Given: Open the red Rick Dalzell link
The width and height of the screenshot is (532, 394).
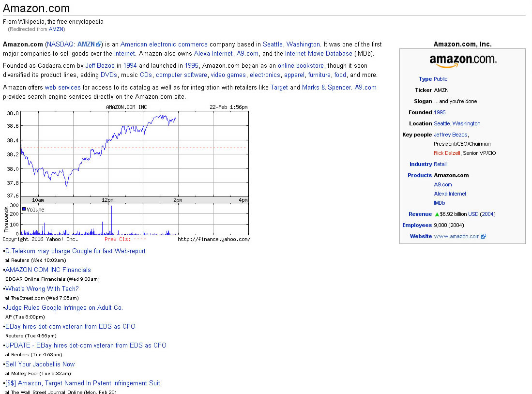Looking at the screenshot, I should click(x=447, y=153).
